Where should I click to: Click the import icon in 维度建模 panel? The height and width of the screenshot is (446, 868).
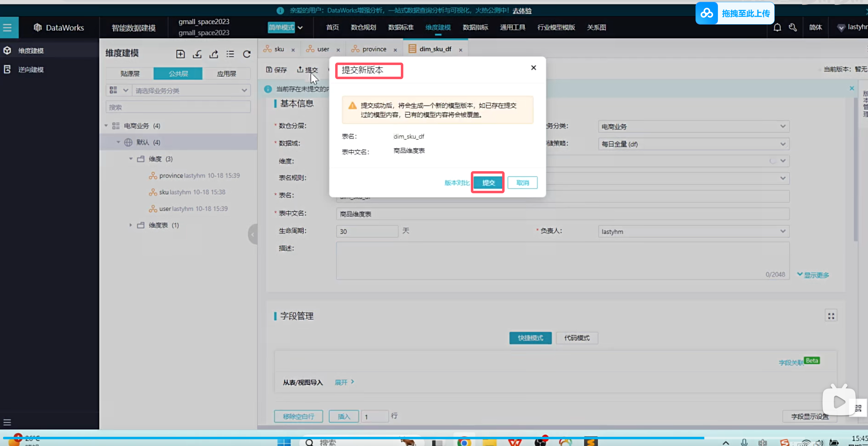[x=197, y=54]
